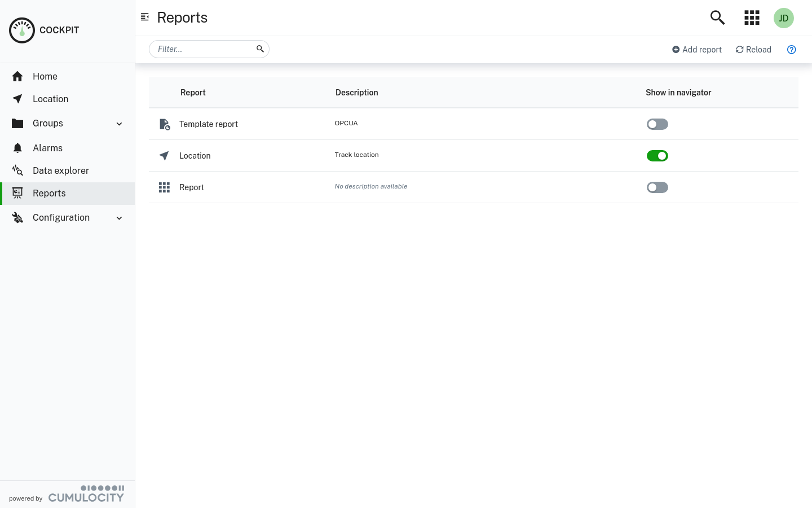Screen dimensions: 812x508
Task: Click the Alarms bell icon
Action: tap(17, 148)
